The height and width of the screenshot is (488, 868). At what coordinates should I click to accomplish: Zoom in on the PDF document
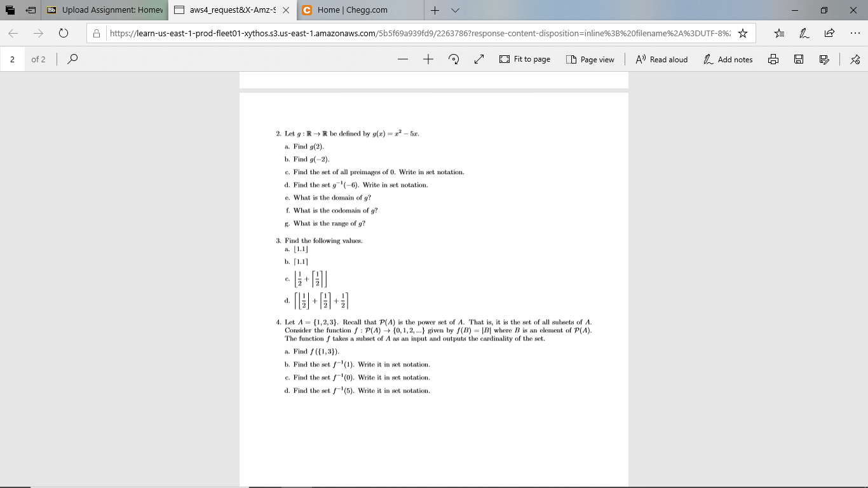pos(428,59)
